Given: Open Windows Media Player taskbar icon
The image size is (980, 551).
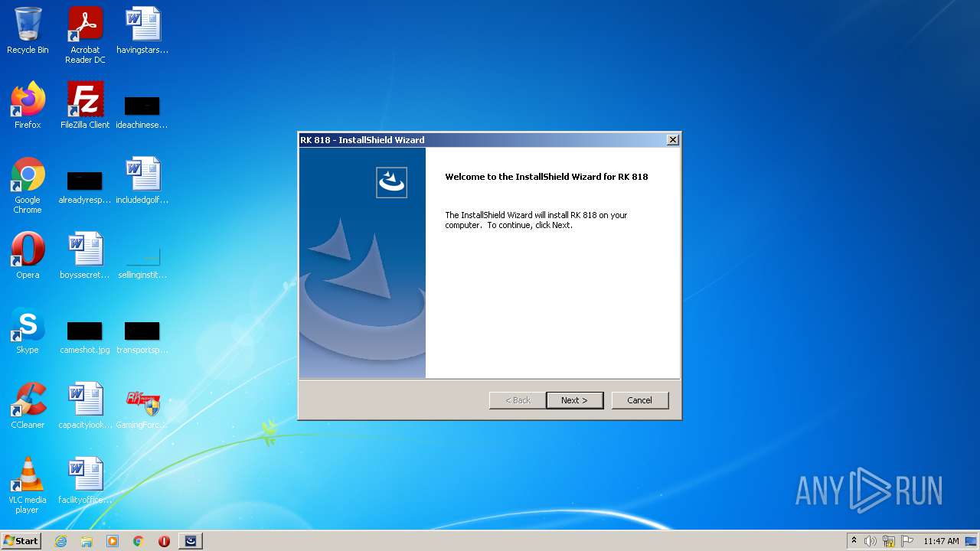Looking at the screenshot, I should (x=113, y=541).
